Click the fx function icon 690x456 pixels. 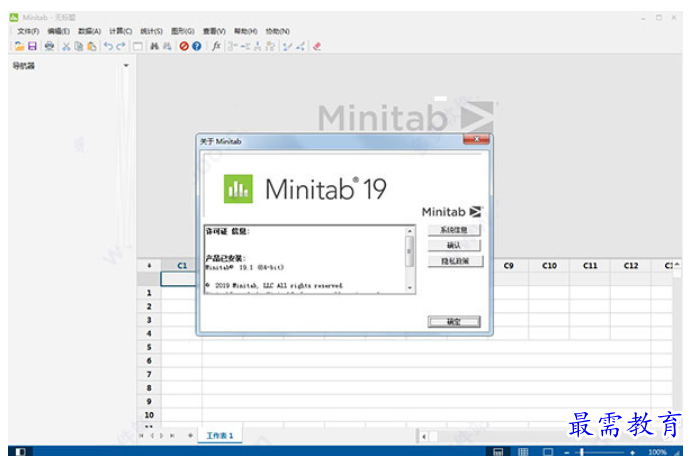(x=216, y=46)
